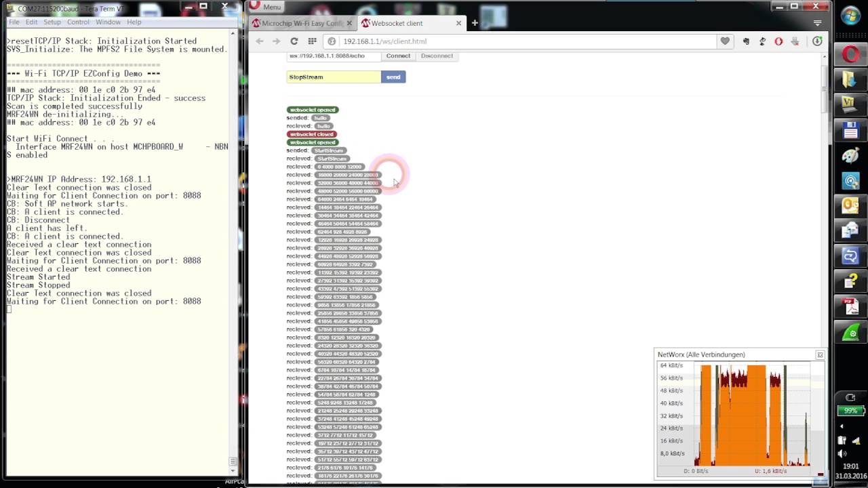Open Opera from the taskbar
Viewport: 868px width, 488px height.
(850, 54)
